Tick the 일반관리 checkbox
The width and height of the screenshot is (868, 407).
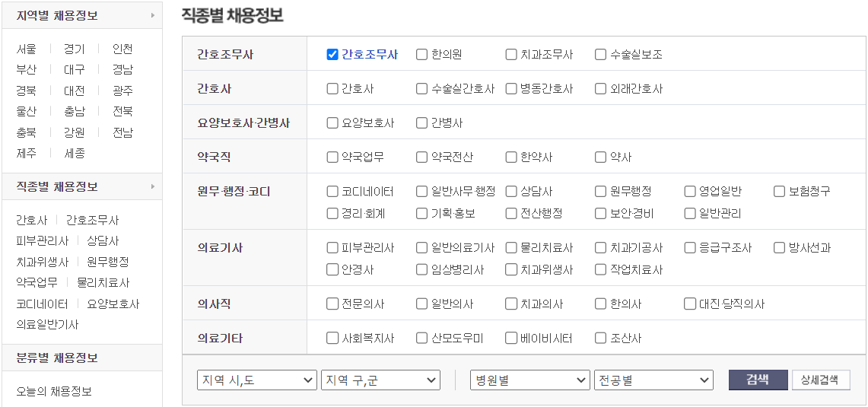690,213
